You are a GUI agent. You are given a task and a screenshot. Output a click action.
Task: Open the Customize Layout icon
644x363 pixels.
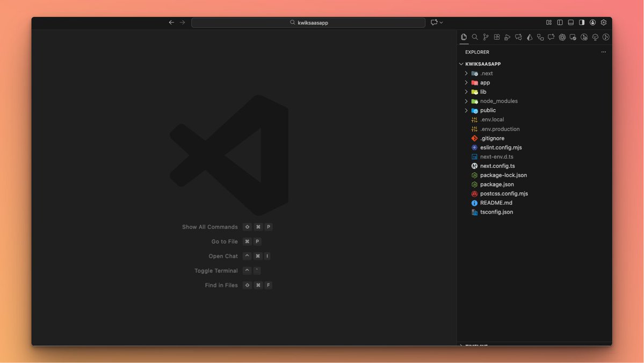click(549, 23)
